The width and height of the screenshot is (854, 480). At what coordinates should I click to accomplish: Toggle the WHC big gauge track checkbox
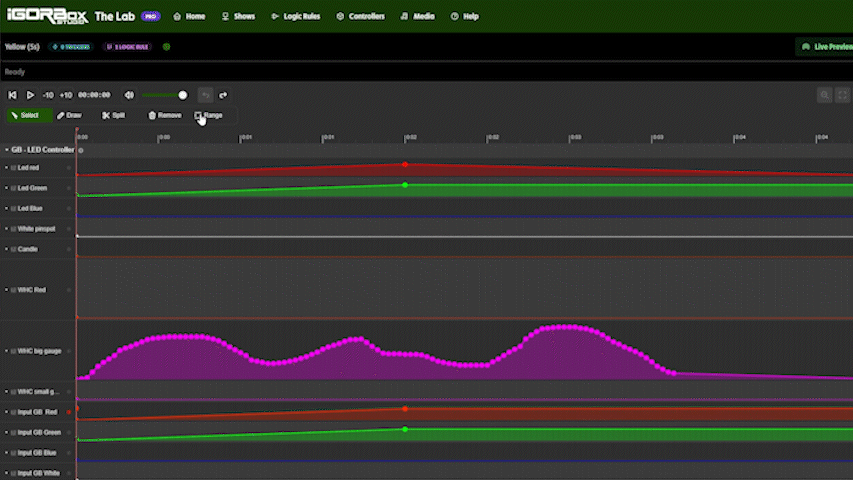(14, 351)
